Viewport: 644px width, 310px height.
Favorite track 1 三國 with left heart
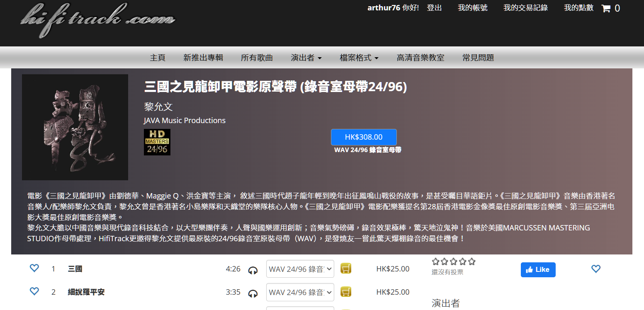[x=34, y=268]
